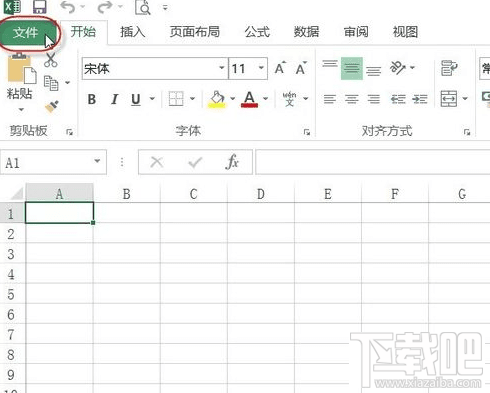Click Increase Indent icon
The height and width of the screenshot is (393, 490).
click(x=420, y=99)
